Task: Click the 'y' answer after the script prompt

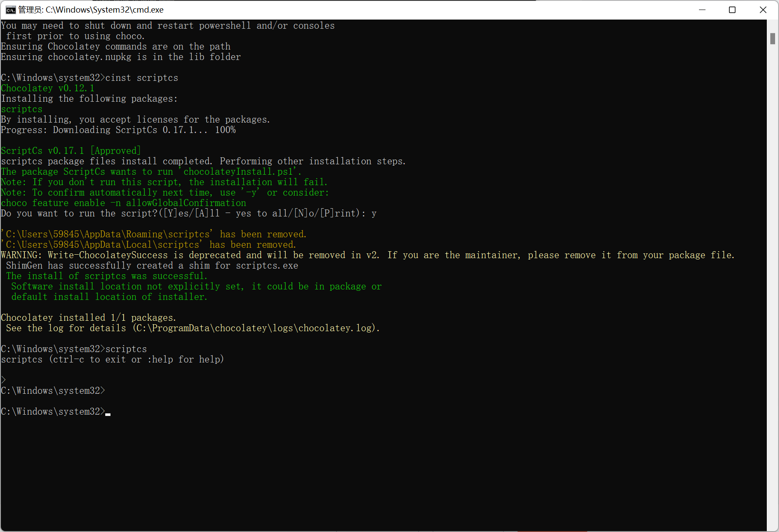Action: click(x=375, y=213)
